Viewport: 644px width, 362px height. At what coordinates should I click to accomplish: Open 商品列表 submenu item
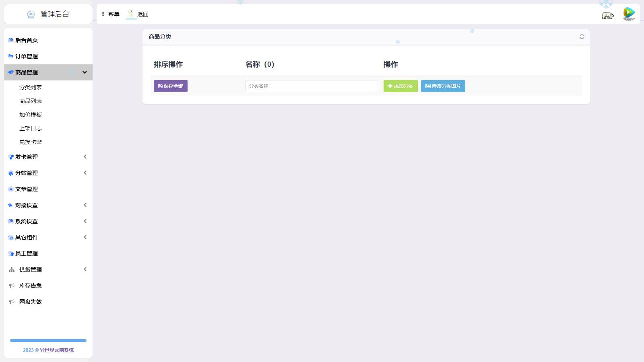(x=31, y=101)
